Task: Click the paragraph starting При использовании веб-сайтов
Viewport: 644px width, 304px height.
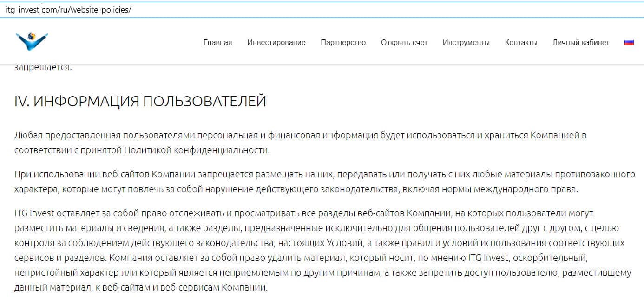Action: point(325,182)
